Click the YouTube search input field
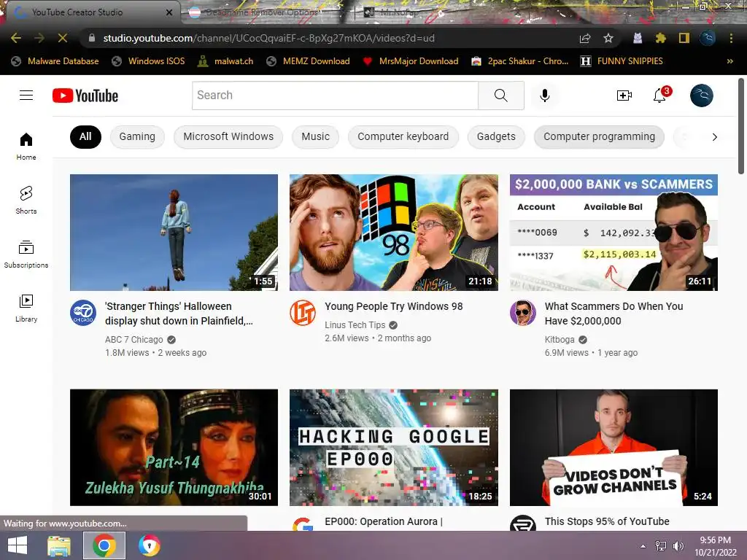 point(336,96)
